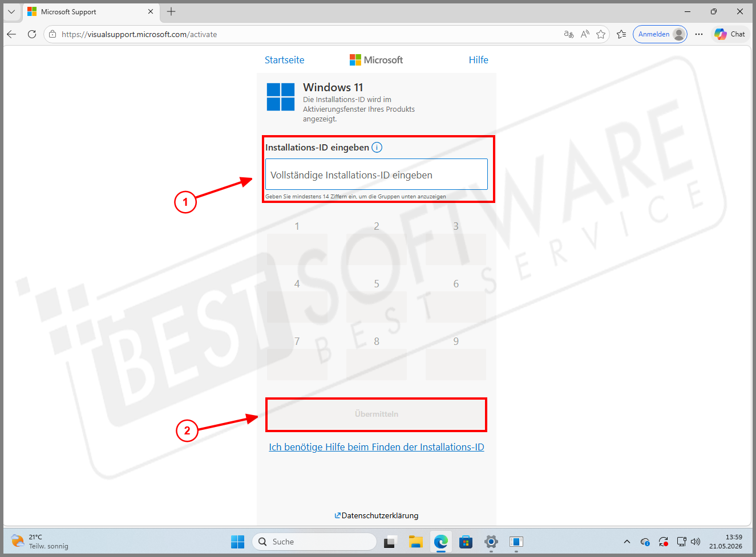756x557 pixels.
Task: Click the Installations-ID input field
Action: point(377,174)
